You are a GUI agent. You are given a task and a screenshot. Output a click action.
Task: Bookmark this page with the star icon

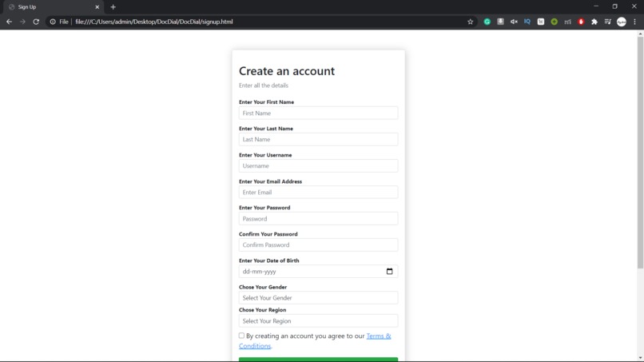[471, 22]
